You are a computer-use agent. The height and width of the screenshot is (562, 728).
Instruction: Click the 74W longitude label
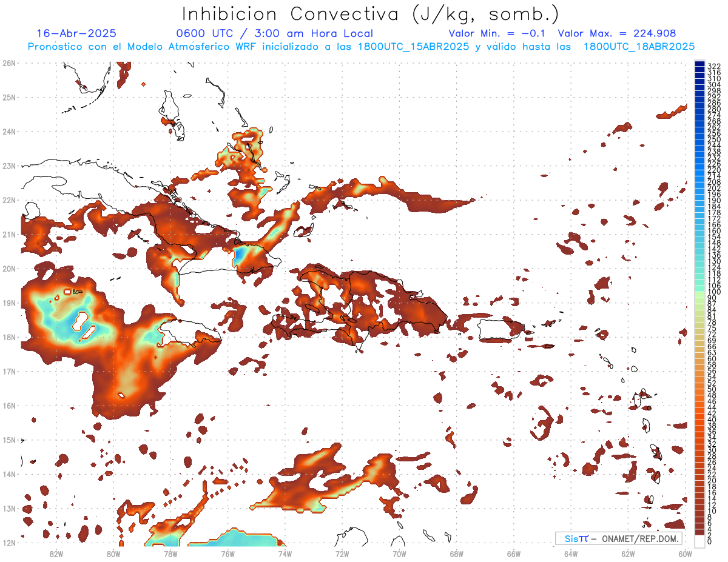tap(285, 554)
